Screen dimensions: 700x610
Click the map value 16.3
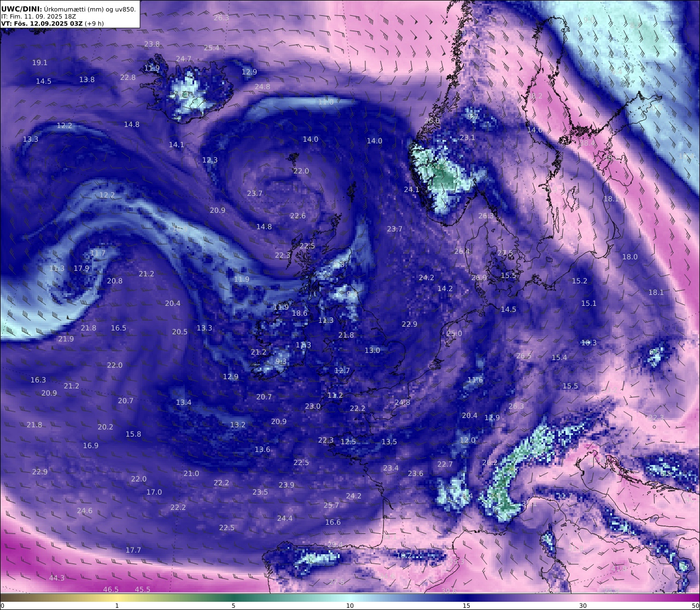(38, 380)
